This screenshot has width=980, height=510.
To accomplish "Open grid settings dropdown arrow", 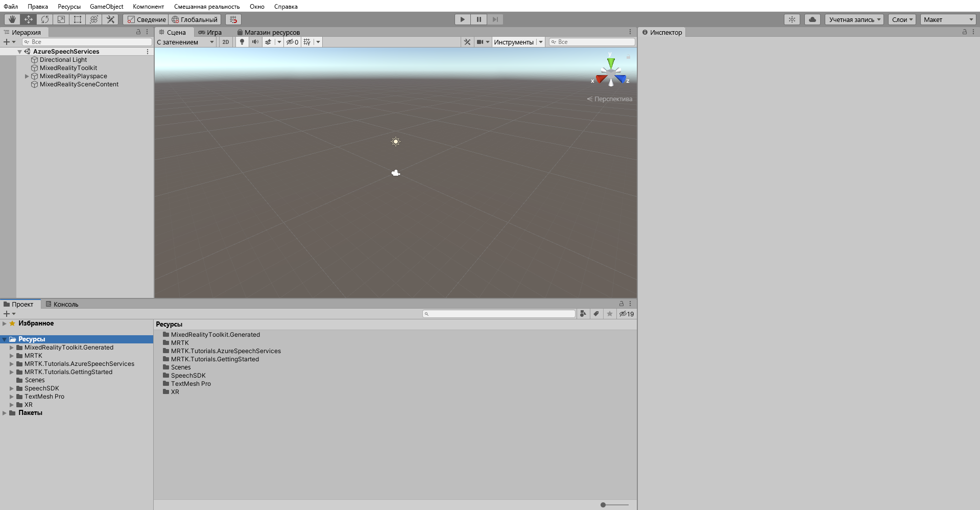I will pos(318,42).
